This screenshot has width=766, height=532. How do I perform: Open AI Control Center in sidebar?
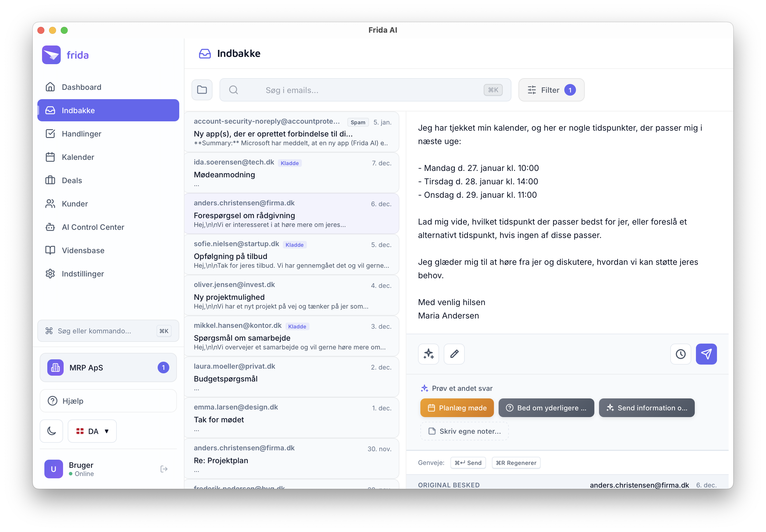point(93,227)
